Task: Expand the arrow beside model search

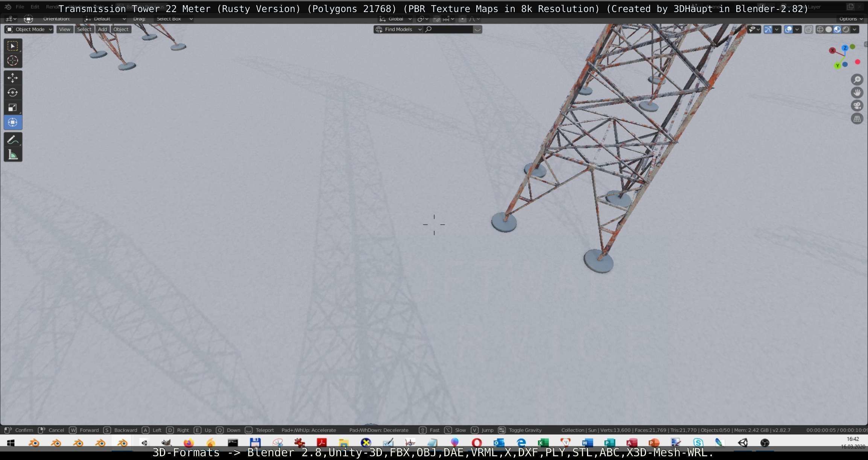Action: (477, 29)
